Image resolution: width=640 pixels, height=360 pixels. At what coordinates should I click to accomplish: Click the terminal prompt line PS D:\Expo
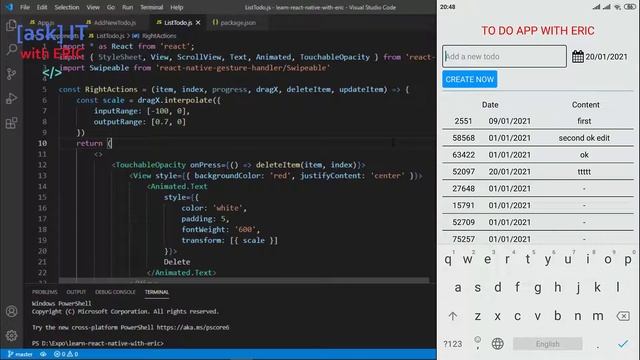pyautogui.click(x=98, y=343)
